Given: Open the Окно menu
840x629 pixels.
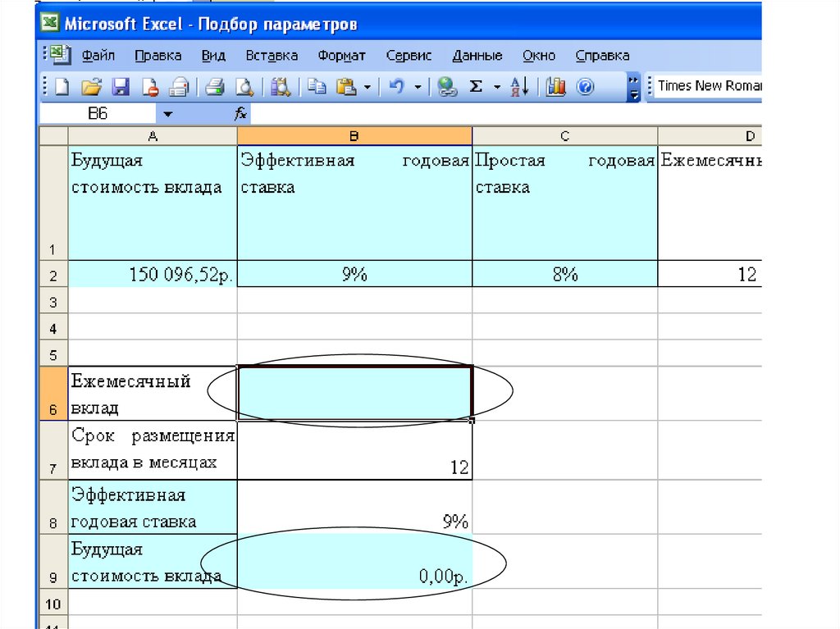Looking at the screenshot, I should [x=539, y=56].
